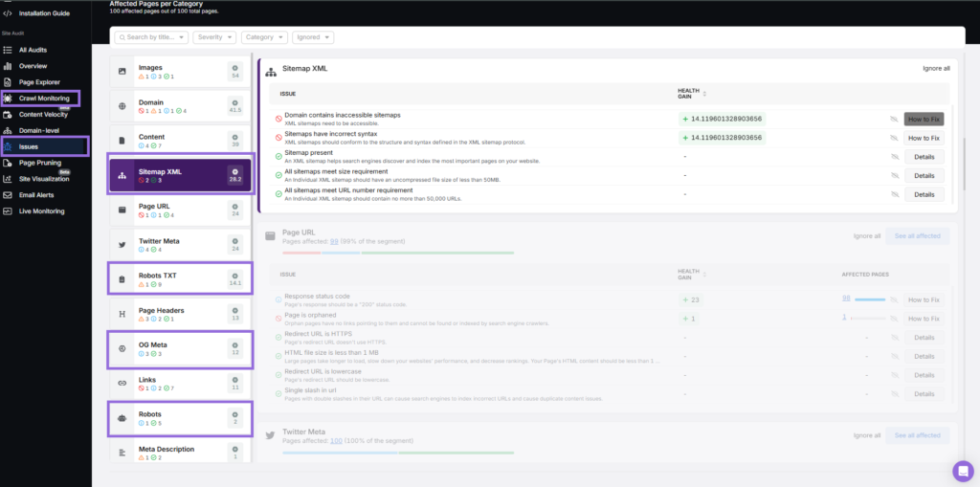This screenshot has width=980, height=487.
Task: Toggle ignore on Redirect URL is HTTPS
Action: coord(894,338)
